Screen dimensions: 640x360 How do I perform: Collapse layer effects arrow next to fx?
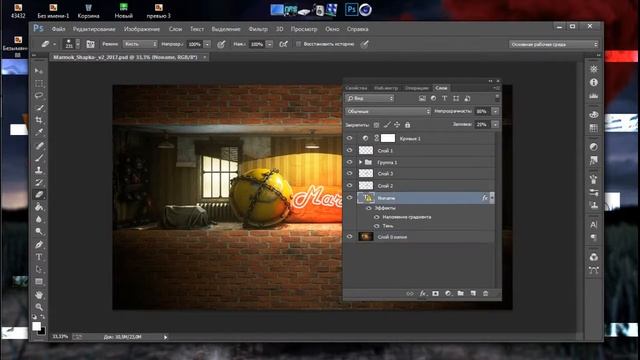[492, 198]
